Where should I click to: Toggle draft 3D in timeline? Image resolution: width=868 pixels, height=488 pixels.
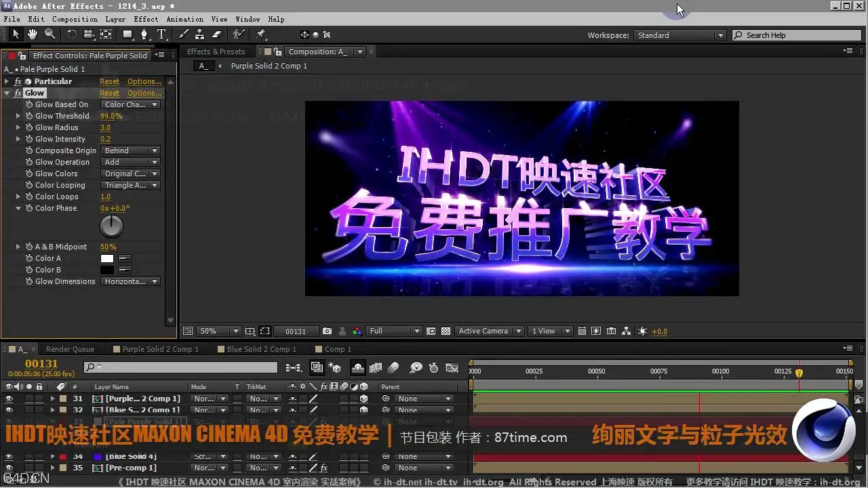tap(334, 367)
